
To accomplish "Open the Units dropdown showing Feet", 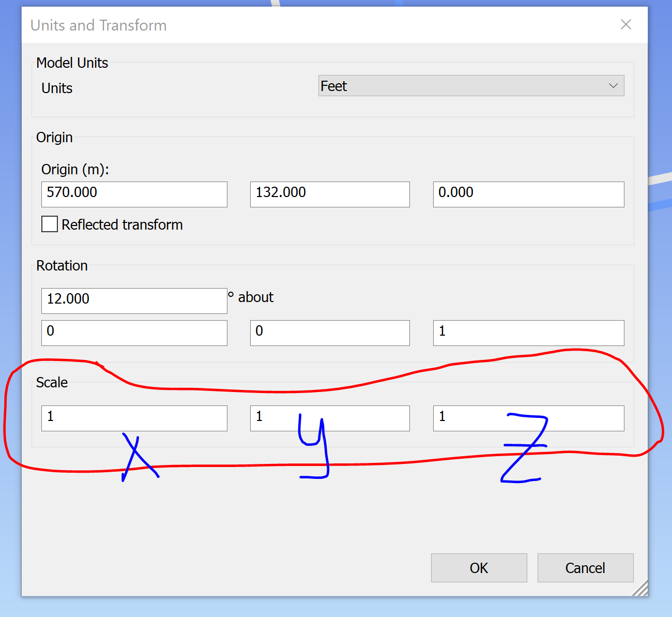I will [x=470, y=85].
